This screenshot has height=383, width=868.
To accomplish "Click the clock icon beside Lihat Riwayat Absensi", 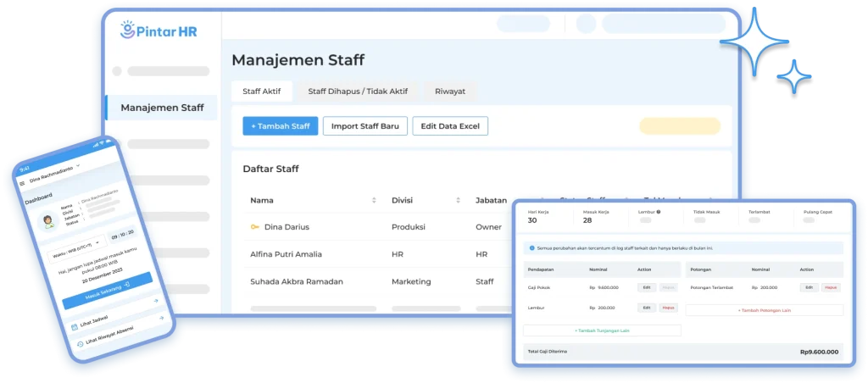I will coord(81,343).
